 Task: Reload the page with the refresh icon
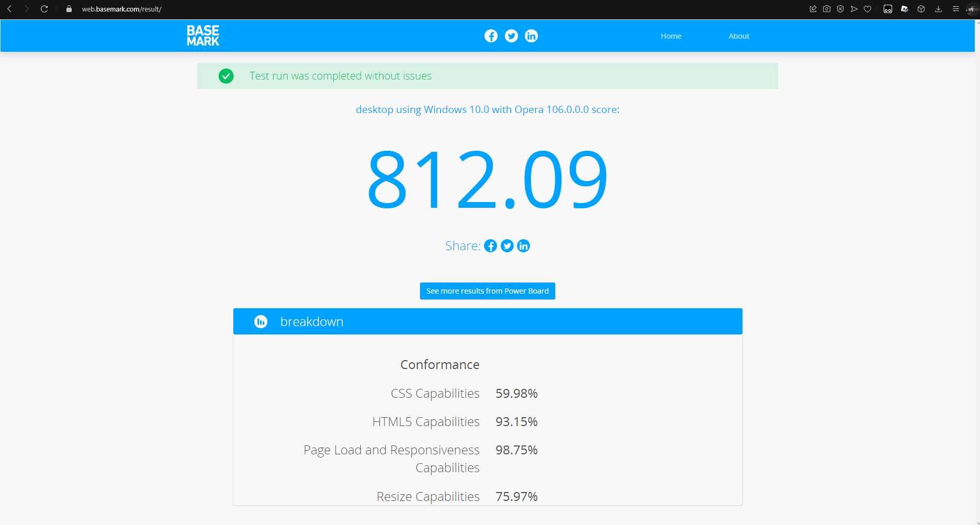(x=44, y=9)
